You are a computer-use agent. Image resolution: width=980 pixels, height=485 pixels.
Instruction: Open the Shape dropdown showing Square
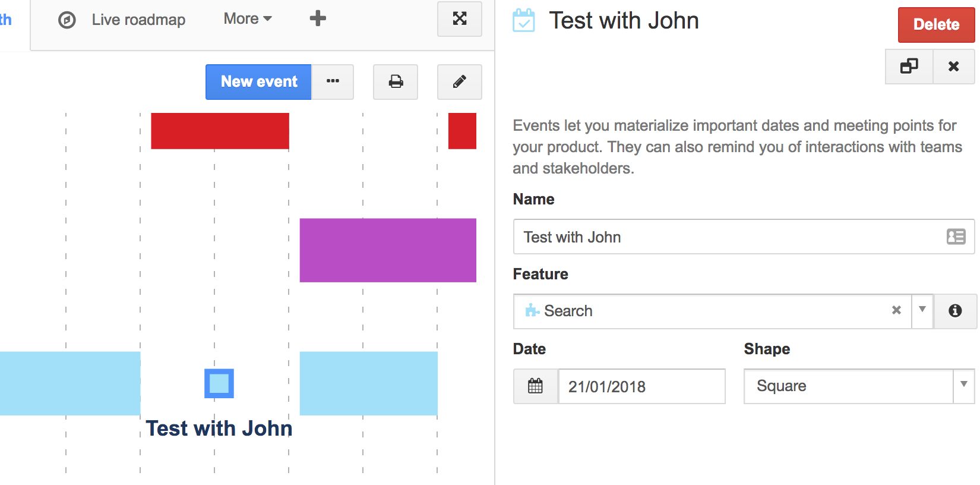coord(858,386)
